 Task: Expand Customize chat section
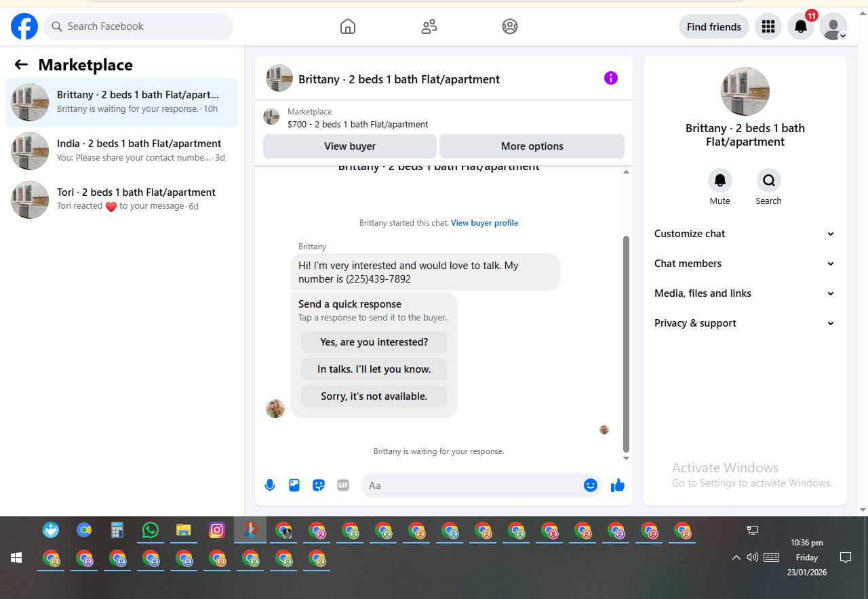point(745,234)
